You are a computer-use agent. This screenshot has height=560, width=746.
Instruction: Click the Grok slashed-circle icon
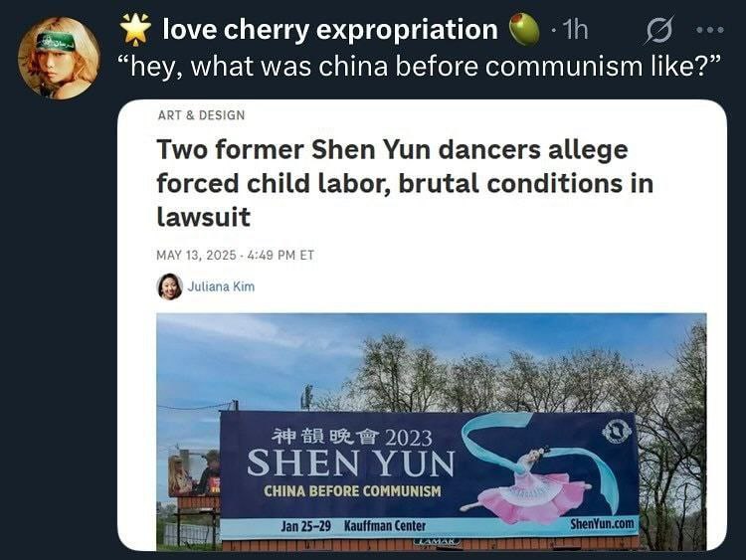point(659,30)
